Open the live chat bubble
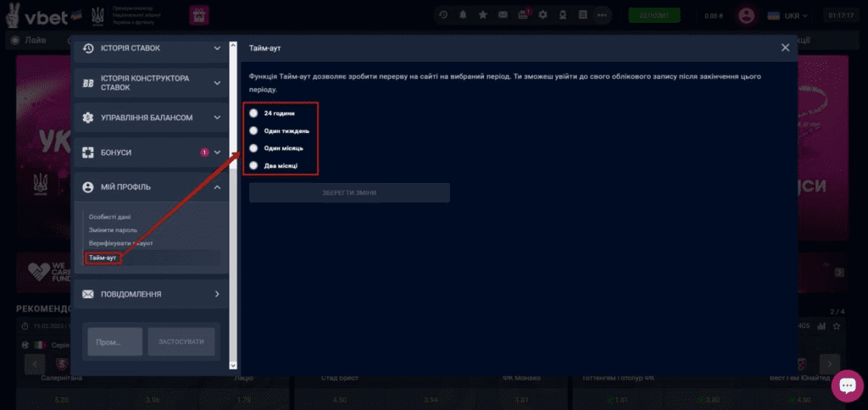 pos(847,385)
